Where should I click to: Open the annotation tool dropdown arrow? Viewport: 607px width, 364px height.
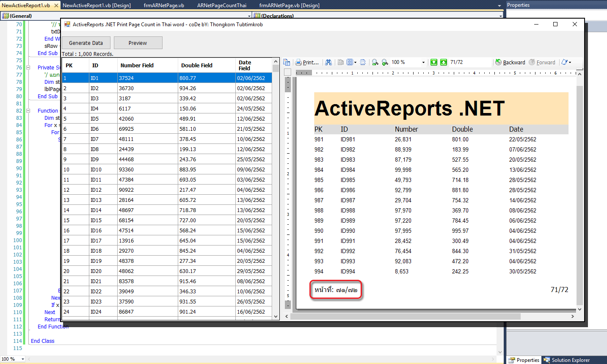point(570,62)
